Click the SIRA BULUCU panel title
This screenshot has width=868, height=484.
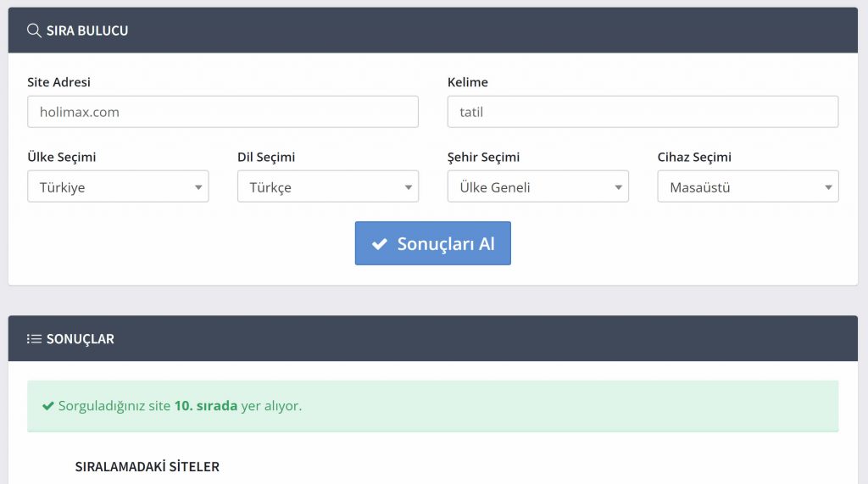[x=87, y=31]
